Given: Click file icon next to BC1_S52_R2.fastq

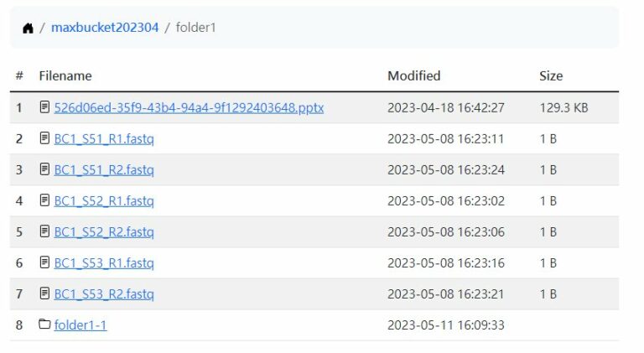Looking at the screenshot, I should tap(45, 231).
